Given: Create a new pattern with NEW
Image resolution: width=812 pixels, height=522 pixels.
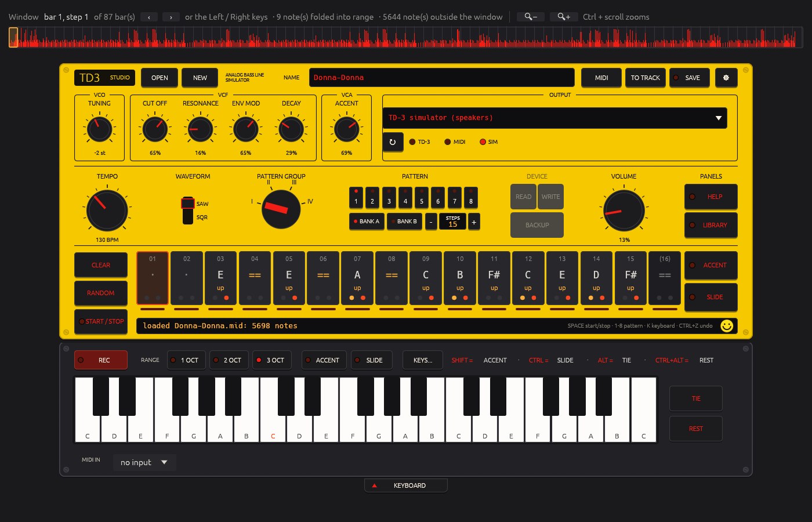Looking at the screenshot, I should click(200, 78).
